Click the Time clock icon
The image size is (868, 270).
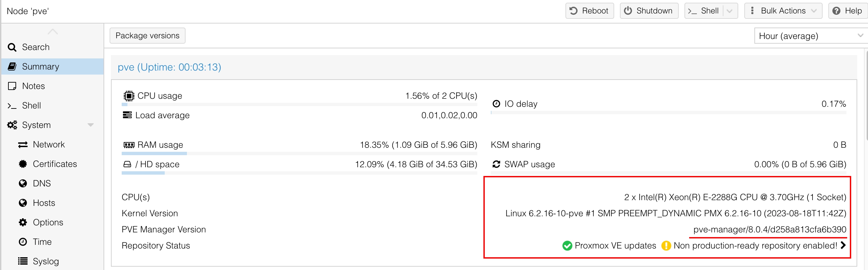[23, 242]
